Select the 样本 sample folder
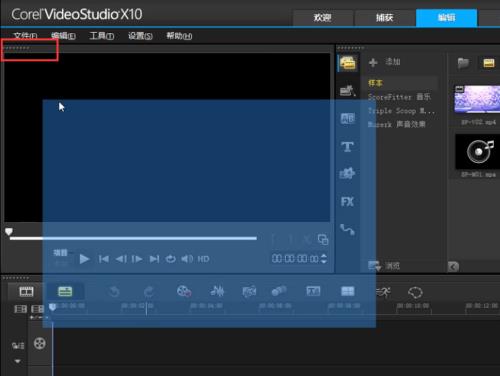This screenshot has width=500, height=376. click(x=375, y=83)
